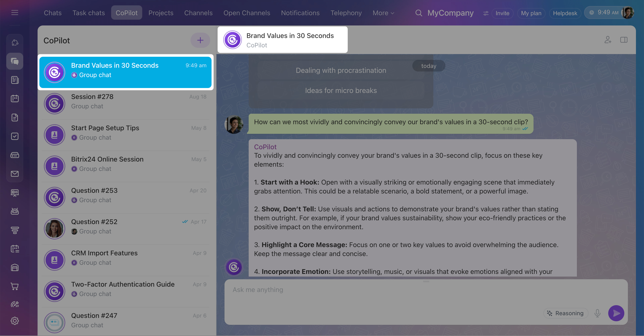
Task: Open the Channels tab
Action: pos(198,13)
